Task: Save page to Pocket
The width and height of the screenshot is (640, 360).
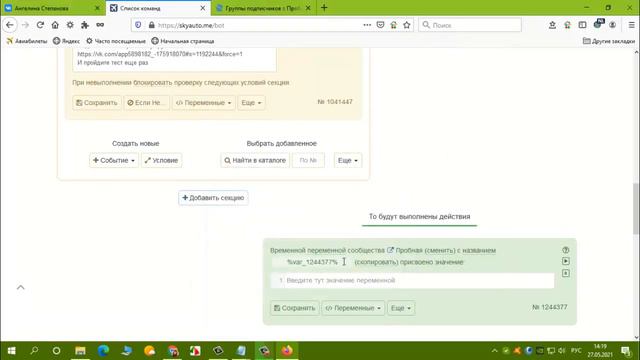Action: (380, 25)
